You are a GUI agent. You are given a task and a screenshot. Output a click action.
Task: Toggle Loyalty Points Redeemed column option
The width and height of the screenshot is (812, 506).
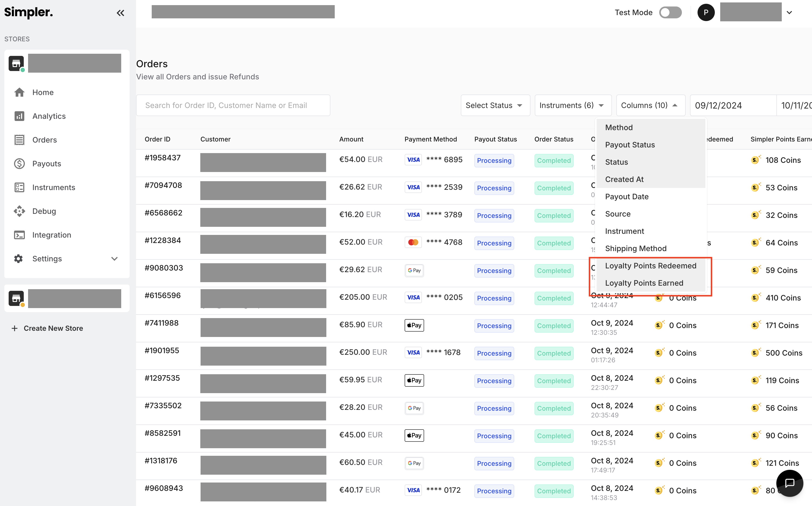click(x=651, y=266)
